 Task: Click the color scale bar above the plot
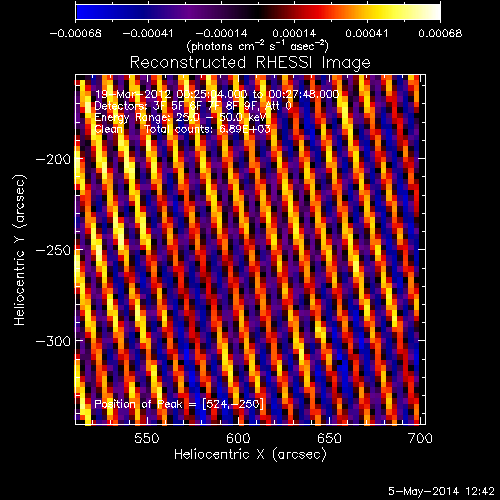[x=258, y=12]
